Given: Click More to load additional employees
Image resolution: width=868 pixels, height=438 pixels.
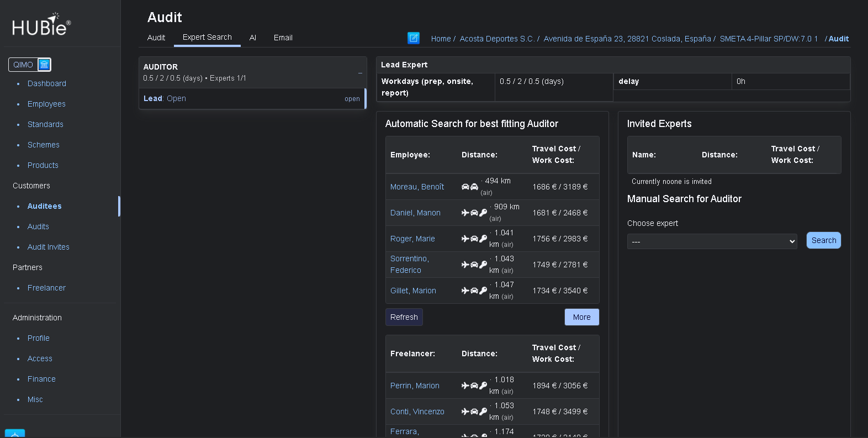Looking at the screenshot, I should (x=581, y=317).
